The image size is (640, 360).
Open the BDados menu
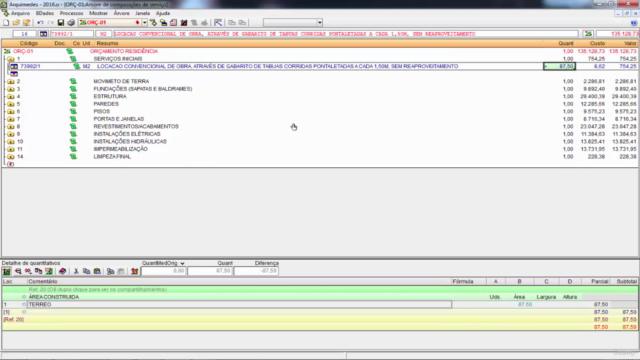tap(44, 13)
